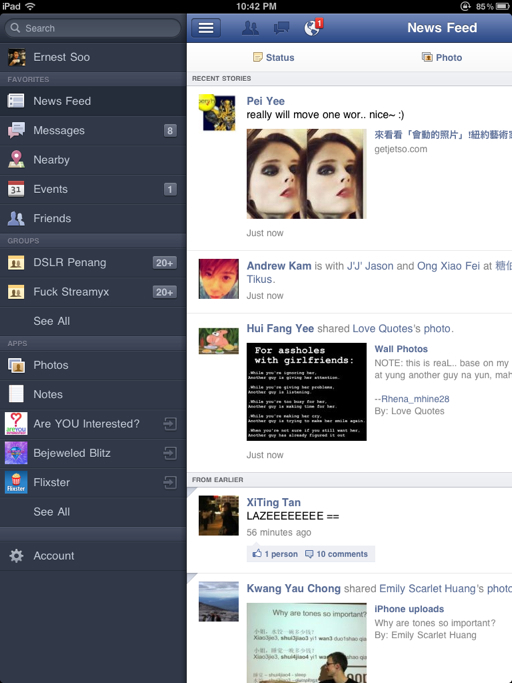Open Rhena_mhine28 link

pyautogui.click(x=415, y=399)
